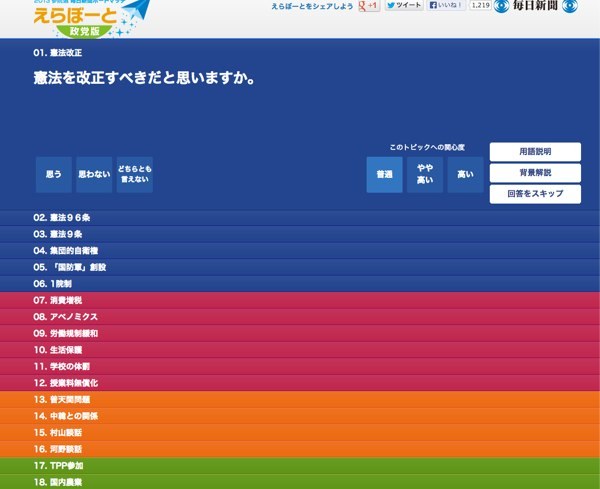Click the Google +1 share button

pyautogui.click(x=368, y=6)
